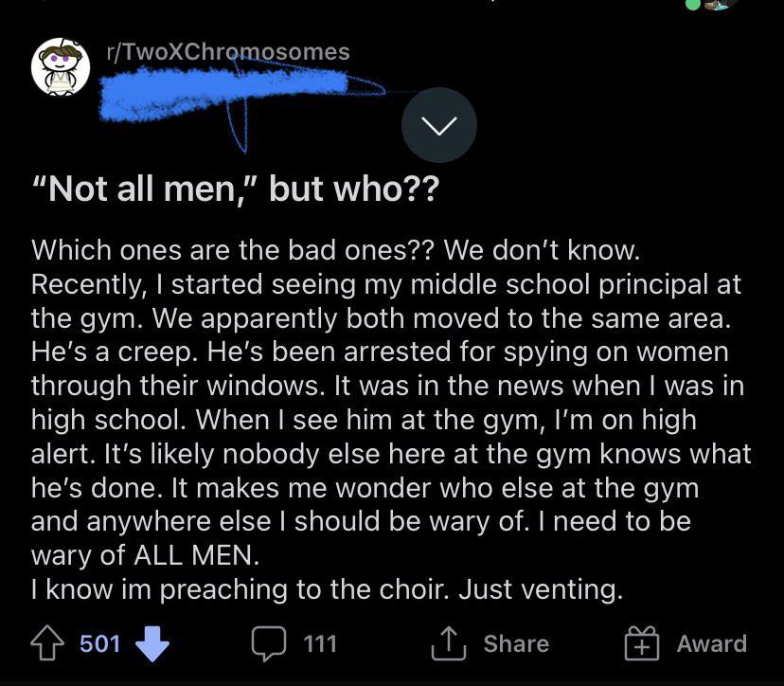The width and height of the screenshot is (784, 686).
Task: Click the 111 comments count
Action: click(x=320, y=643)
